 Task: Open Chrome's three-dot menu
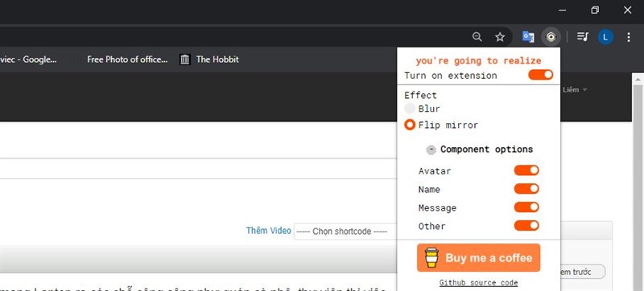629,37
